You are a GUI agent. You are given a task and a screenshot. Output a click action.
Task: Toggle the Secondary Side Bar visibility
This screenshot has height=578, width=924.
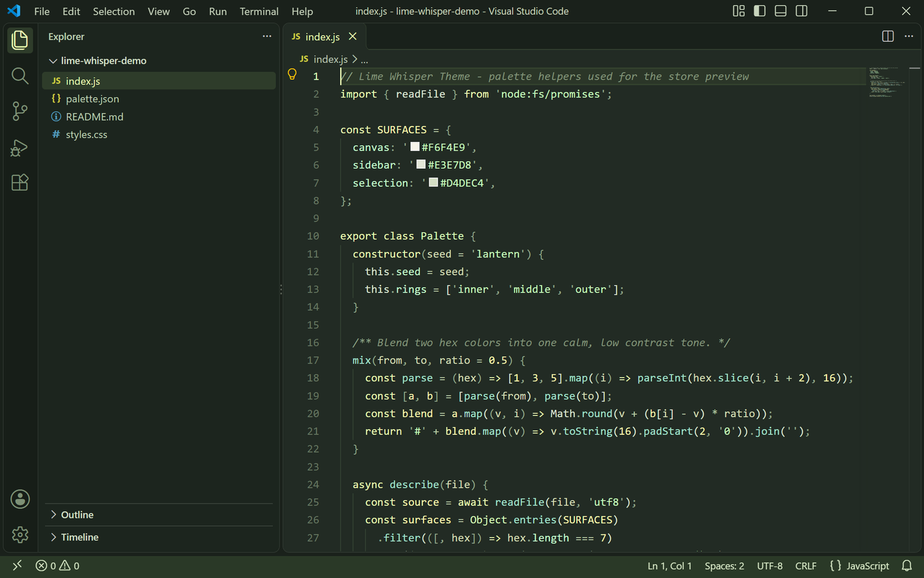pyautogui.click(x=801, y=11)
